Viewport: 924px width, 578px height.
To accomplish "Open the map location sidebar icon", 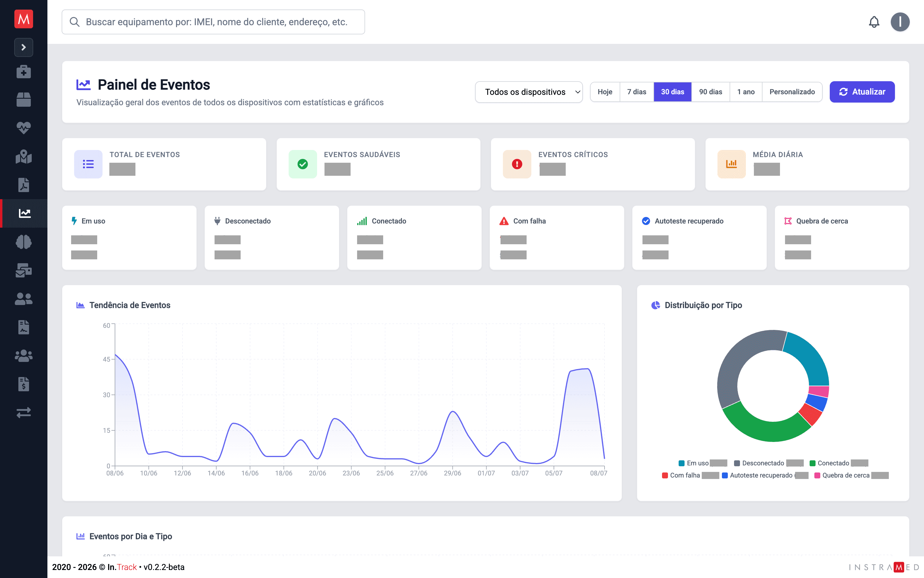I will point(24,156).
